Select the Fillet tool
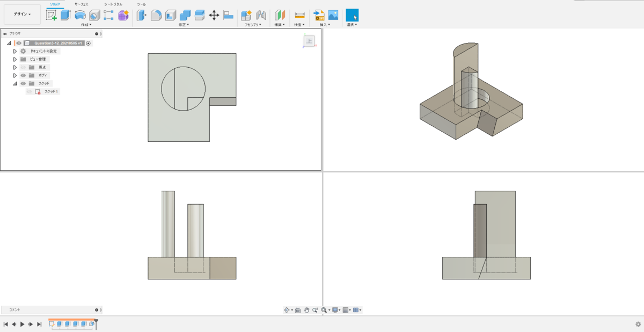644x332 pixels. point(156,15)
